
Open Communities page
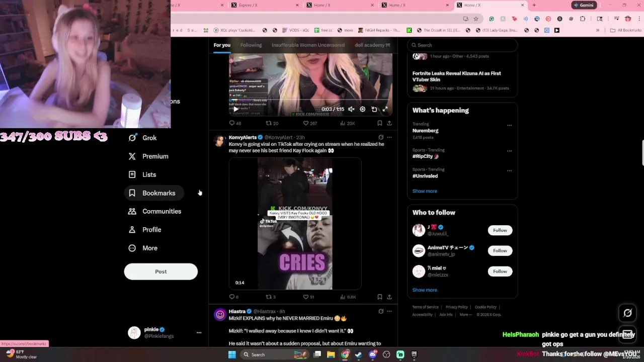(x=155, y=211)
